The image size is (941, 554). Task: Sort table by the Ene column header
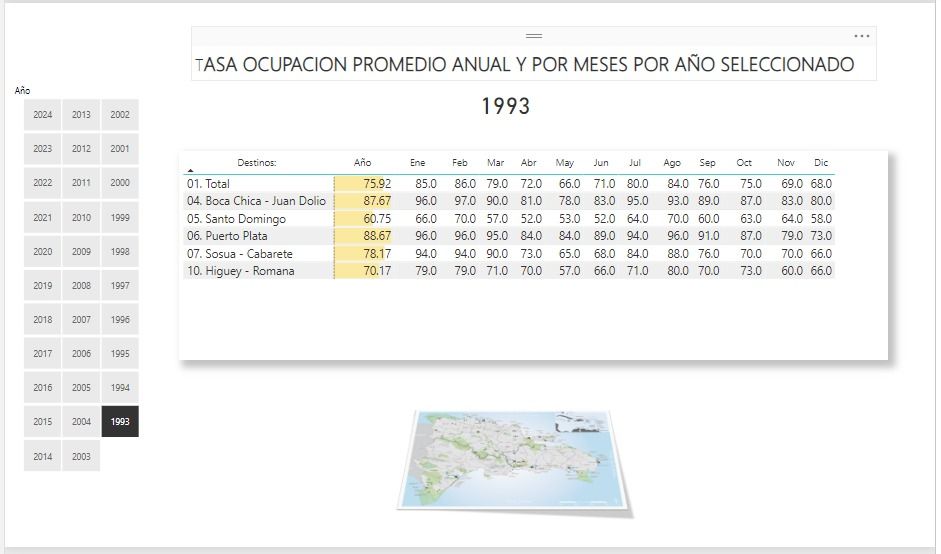coord(417,162)
